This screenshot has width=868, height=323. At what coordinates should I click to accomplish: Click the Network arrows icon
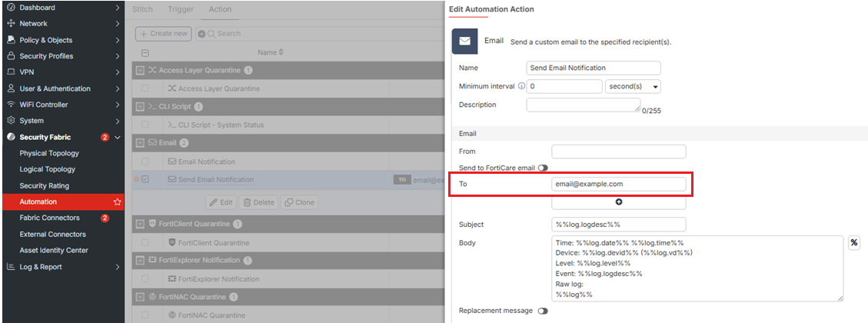tap(11, 24)
